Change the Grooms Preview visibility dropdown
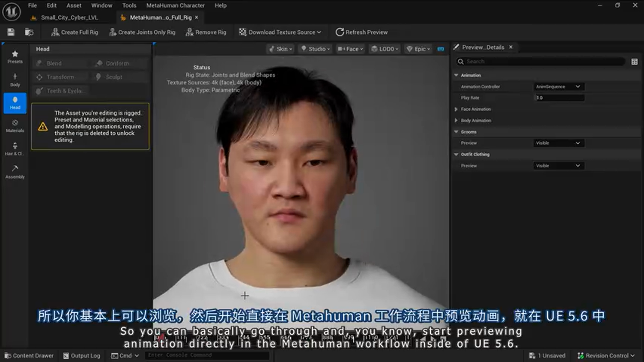The width and height of the screenshot is (644, 362). (558, 143)
